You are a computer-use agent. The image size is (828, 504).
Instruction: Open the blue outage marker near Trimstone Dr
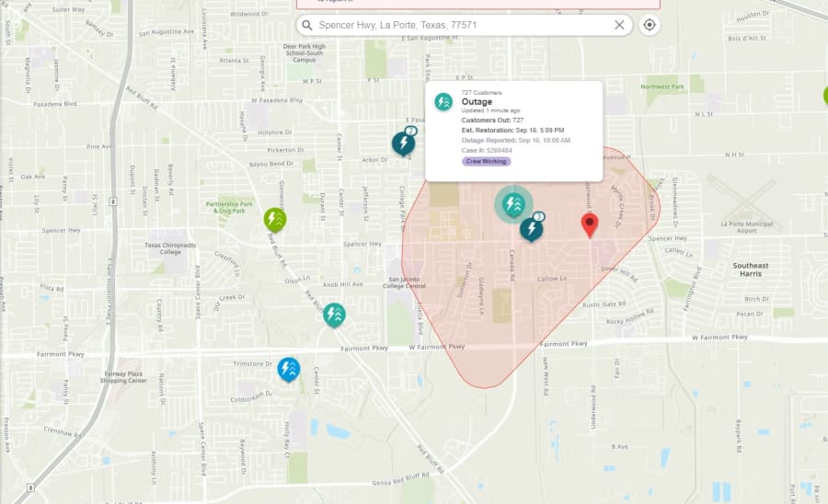point(289,370)
